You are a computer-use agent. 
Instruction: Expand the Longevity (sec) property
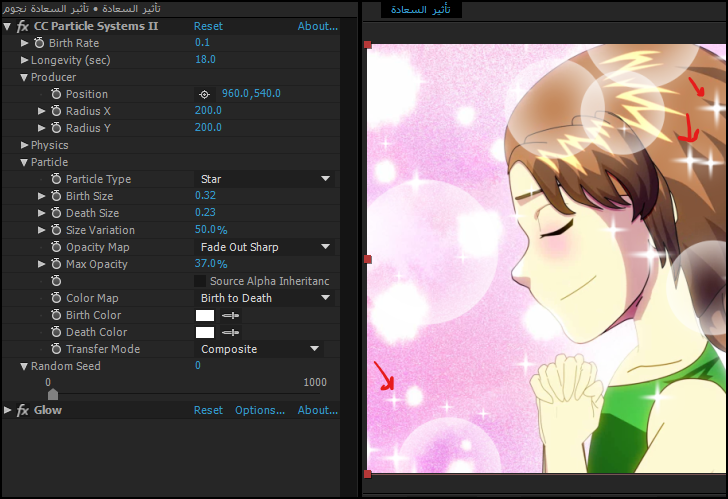tap(25, 60)
